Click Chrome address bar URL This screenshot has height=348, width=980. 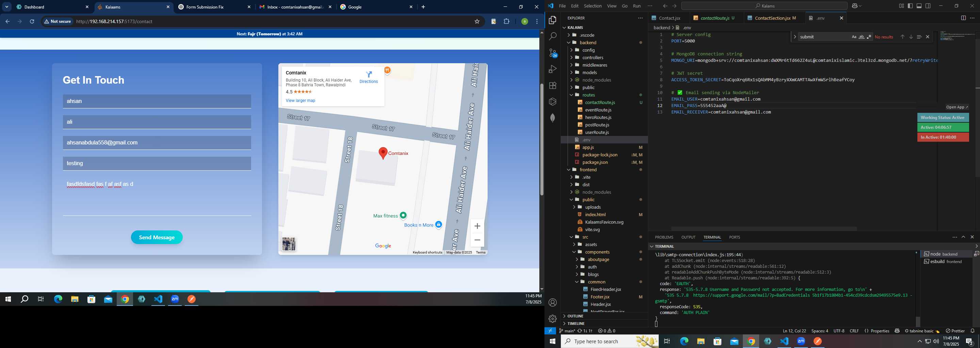(x=114, y=22)
